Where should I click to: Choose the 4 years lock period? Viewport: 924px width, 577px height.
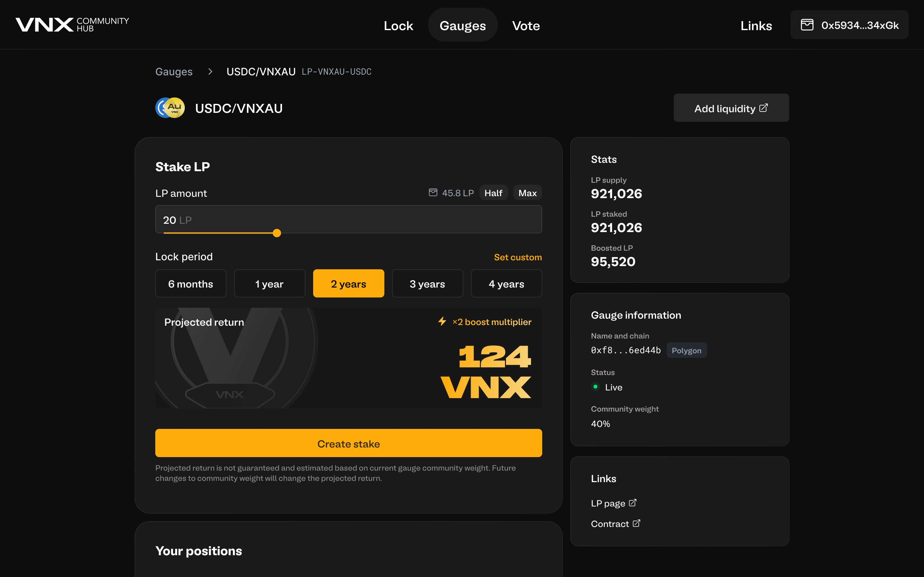(x=506, y=284)
